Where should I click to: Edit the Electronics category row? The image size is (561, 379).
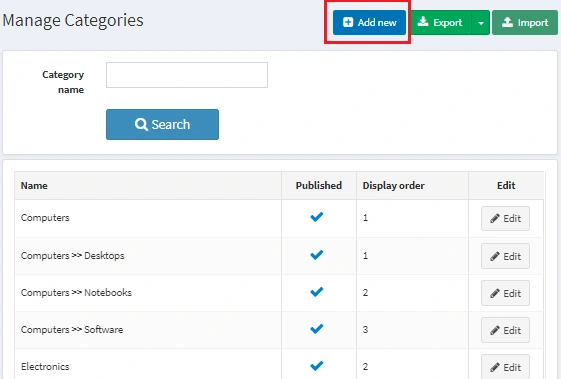[x=505, y=367]
